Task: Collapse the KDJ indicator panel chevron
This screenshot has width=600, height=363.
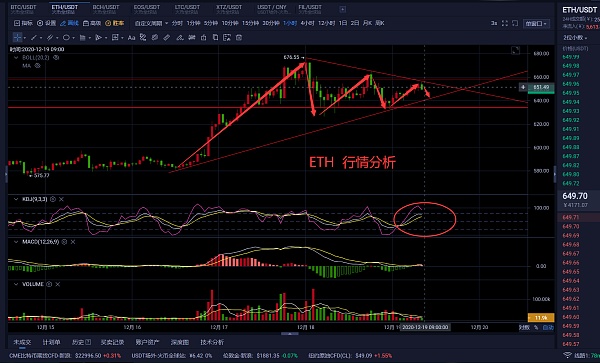Action: click(x=16, y=199)
